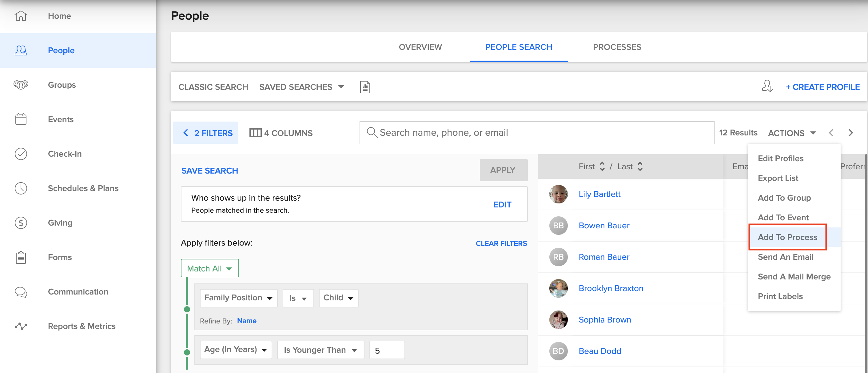Switch to the Processes tab
Viewport: 868px width, 373px height.
[x=617, y=47]
